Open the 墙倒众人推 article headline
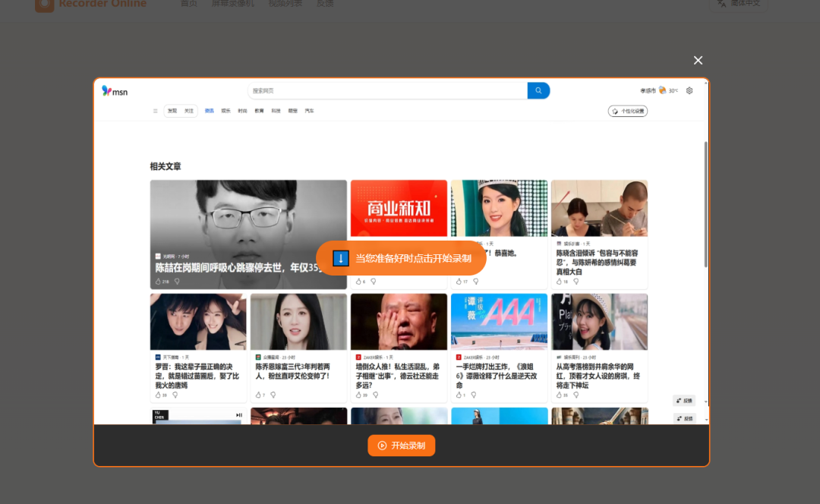The image size is (820, 504). tap(397, 376)
